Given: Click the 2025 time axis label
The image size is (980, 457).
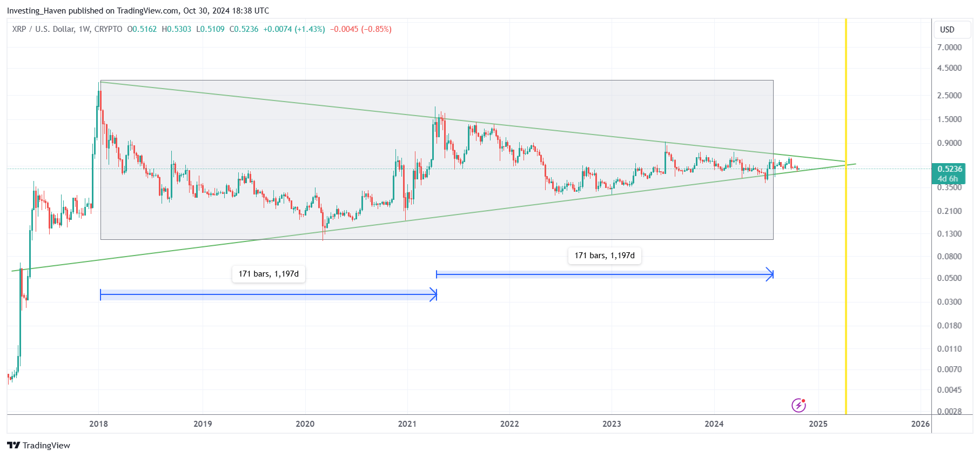Looking at the screenshot, I should [818, 424].
